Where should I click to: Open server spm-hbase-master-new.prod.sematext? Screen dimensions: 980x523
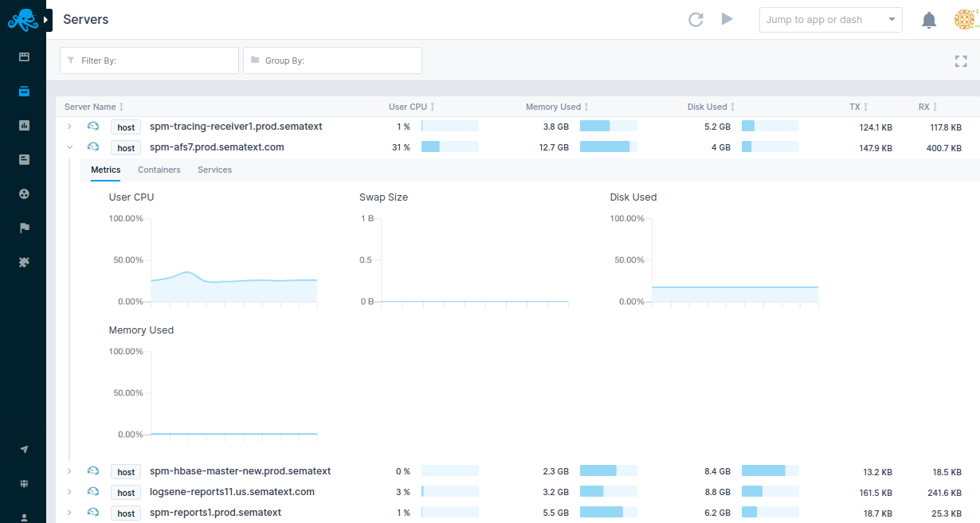tap(240, 471)
